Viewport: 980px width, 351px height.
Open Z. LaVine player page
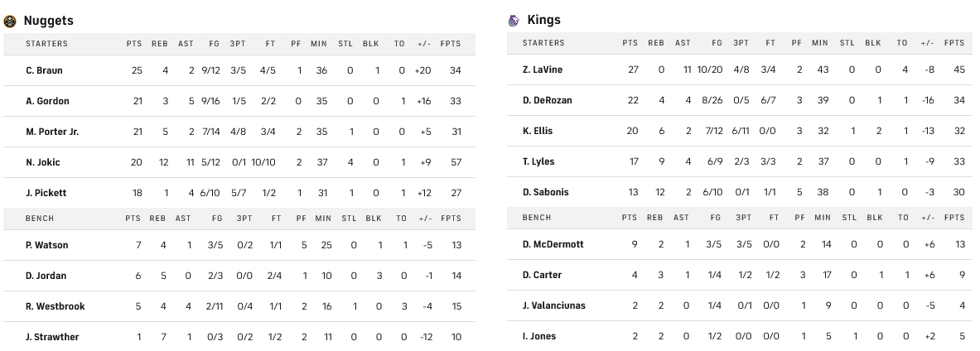(x=543, y=70)
